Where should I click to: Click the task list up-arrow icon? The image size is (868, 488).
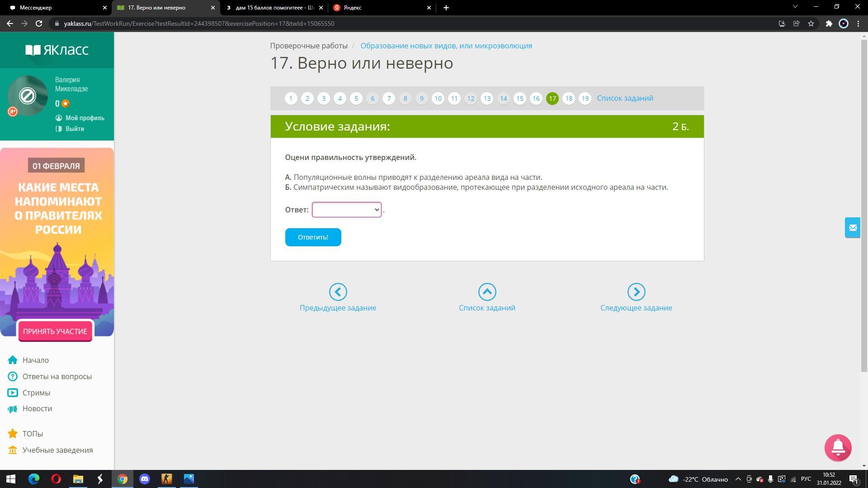pyautogui.click(x=487, y=292)
